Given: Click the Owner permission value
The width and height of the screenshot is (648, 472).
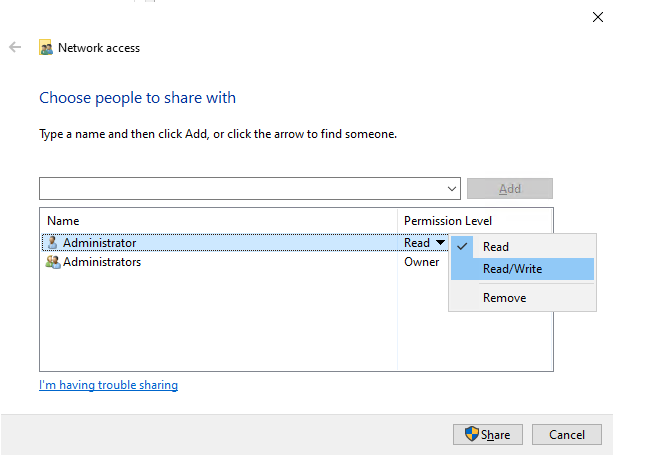Looking at the screenshot, I should click(x=422, y=262).
